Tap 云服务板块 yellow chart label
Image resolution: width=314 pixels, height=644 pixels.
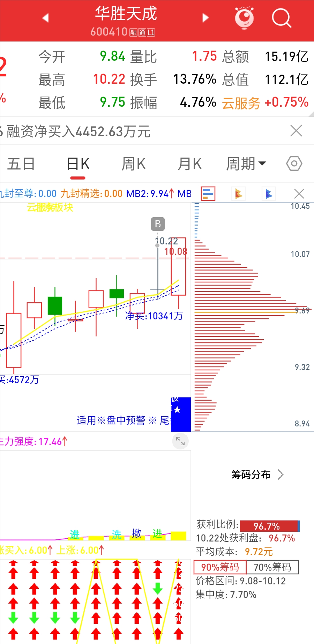point(50,207)
